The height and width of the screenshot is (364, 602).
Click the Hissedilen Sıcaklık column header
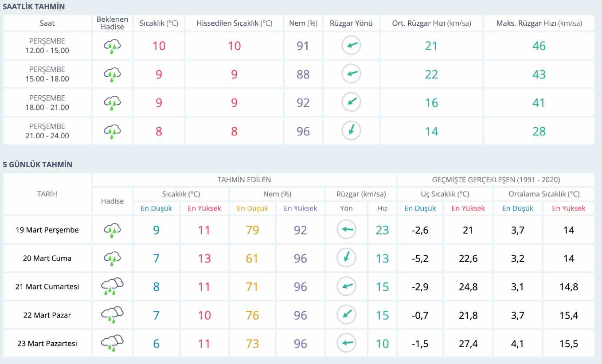[x=234, y=23]
